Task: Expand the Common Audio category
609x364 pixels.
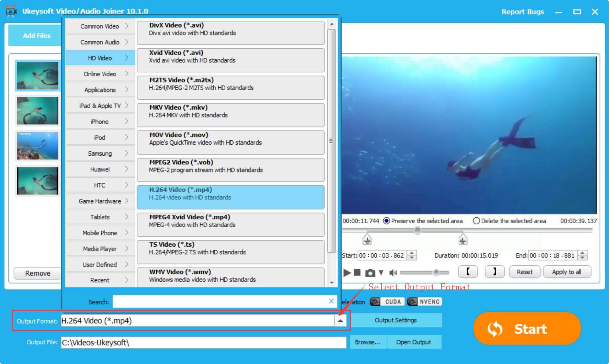Action: point(100,42)
